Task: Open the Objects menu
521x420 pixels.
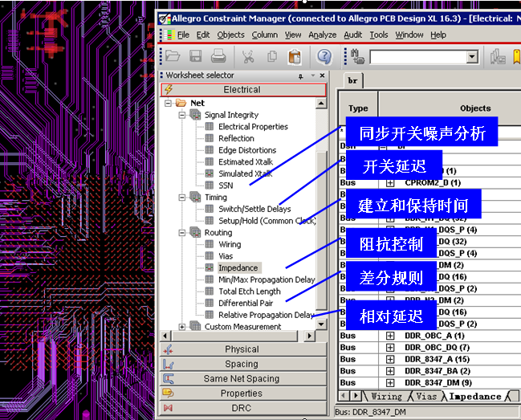Action: click(x=230, y=35)
